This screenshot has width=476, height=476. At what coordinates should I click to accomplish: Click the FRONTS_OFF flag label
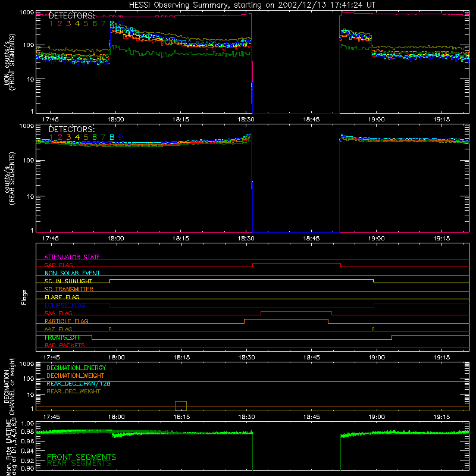[x=63, y=337]
